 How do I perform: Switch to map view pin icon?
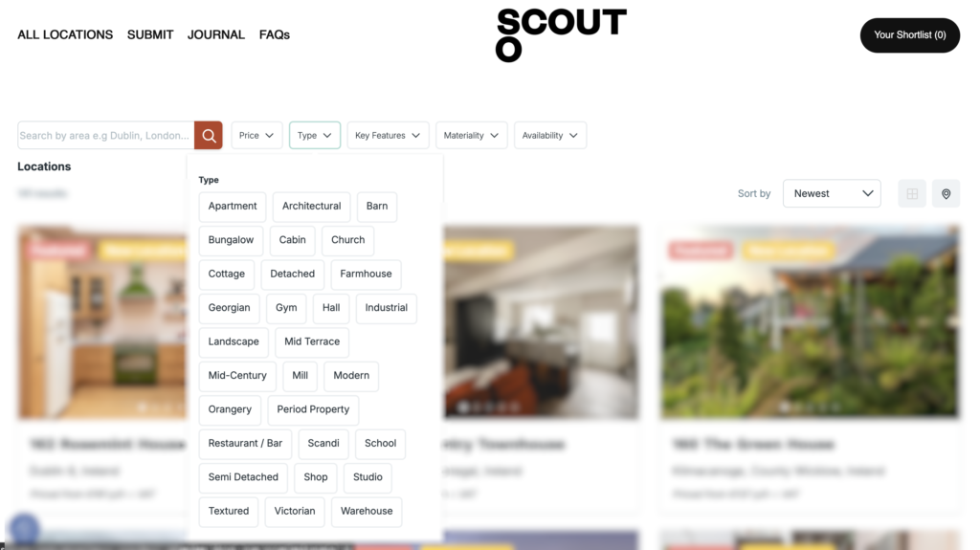(946, 194)
